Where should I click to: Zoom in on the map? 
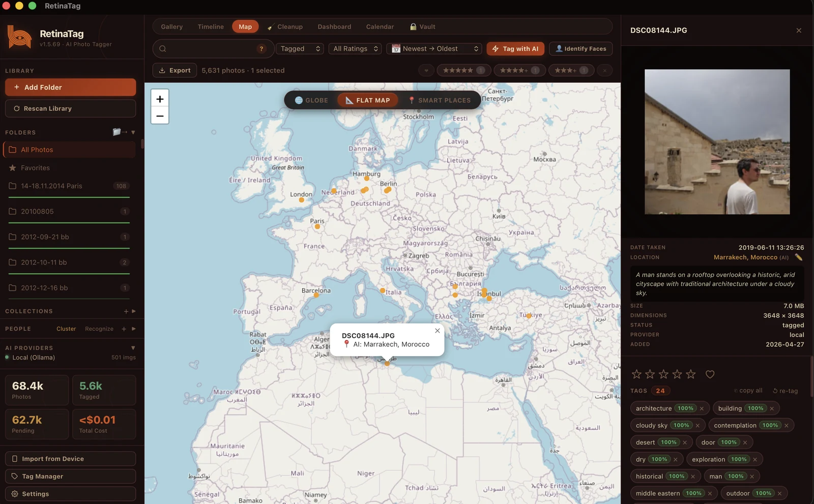[x=160, y=99]
